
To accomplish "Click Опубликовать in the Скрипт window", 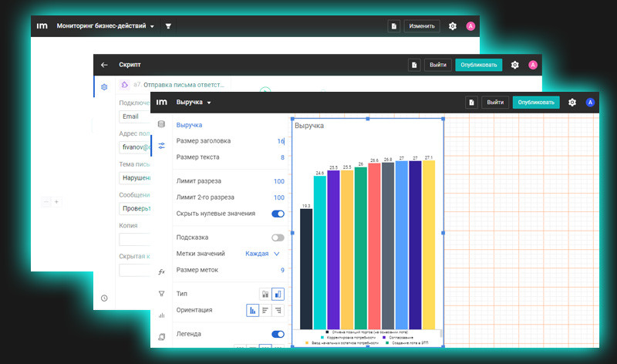I will tap(478, 65).
